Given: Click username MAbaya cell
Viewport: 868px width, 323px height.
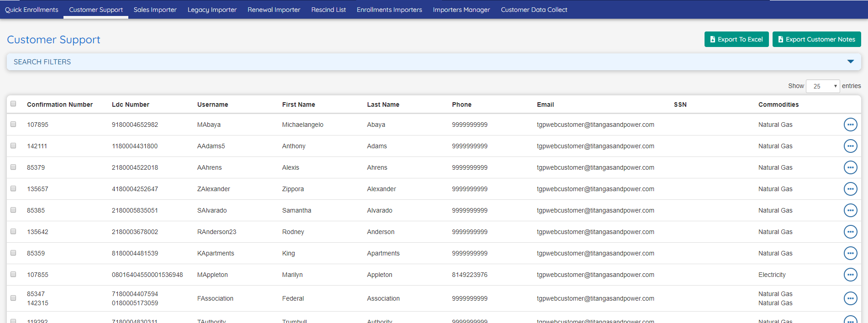Looking at the screenshot, I should pos(209,125).
